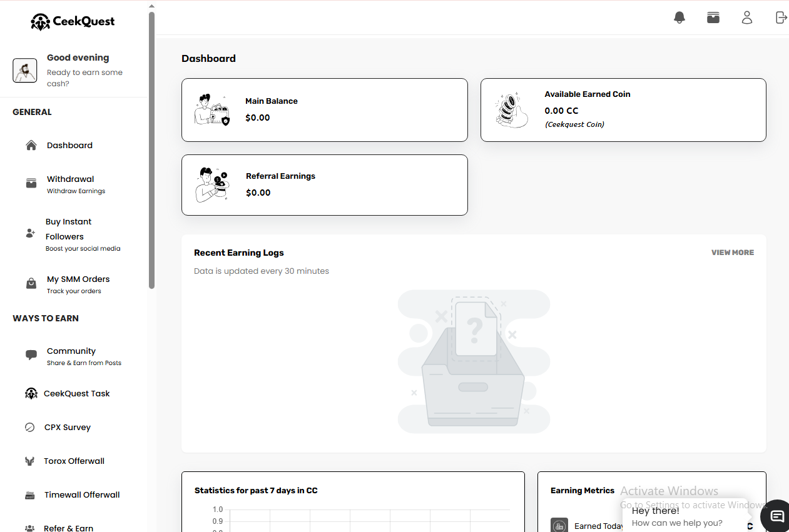This screenshot has width=789, height=532.
Task: Click '0.00 CC' coin value
Action: click(x=561, y=111)
